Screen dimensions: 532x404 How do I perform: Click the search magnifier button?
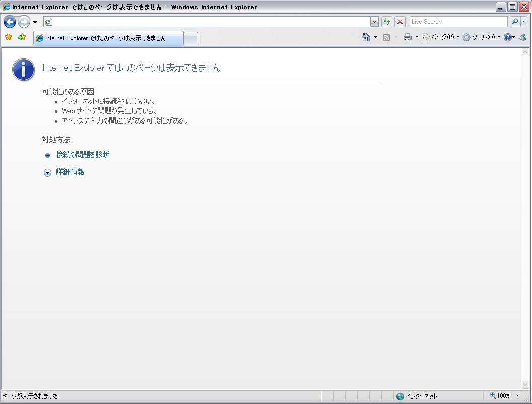(x=515, y=22)
